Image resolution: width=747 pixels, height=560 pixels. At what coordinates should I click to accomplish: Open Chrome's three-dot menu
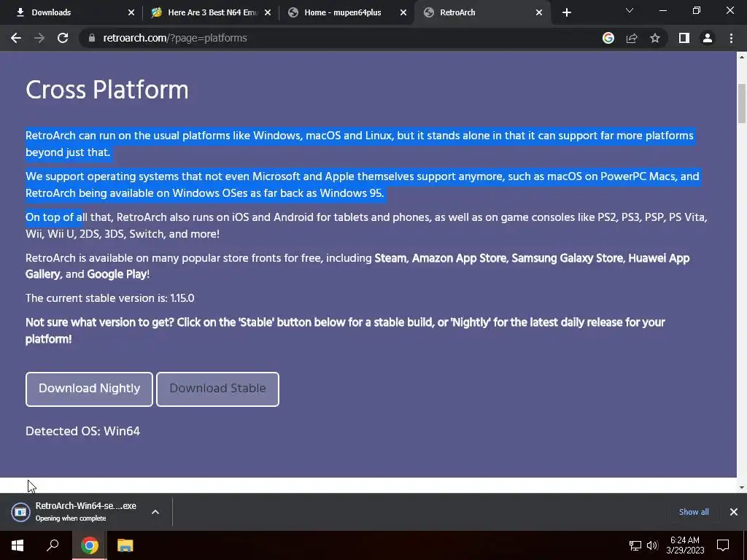(x=731, y=38)
